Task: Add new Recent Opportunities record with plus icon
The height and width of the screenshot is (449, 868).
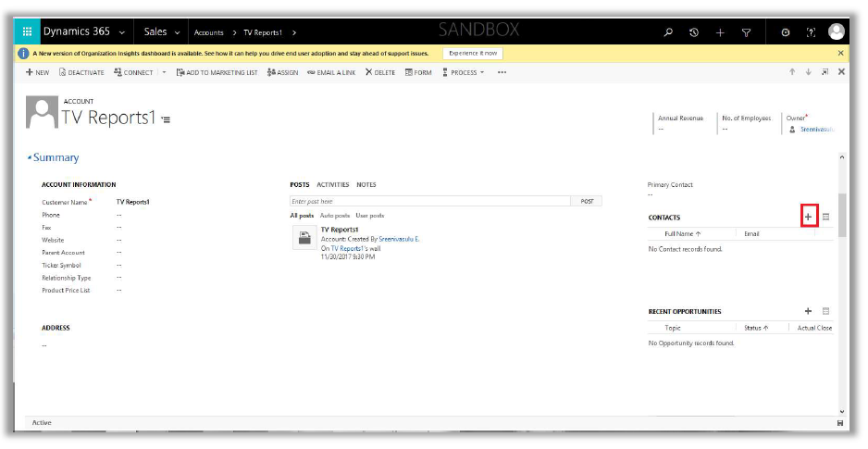Action: (808, 312)
